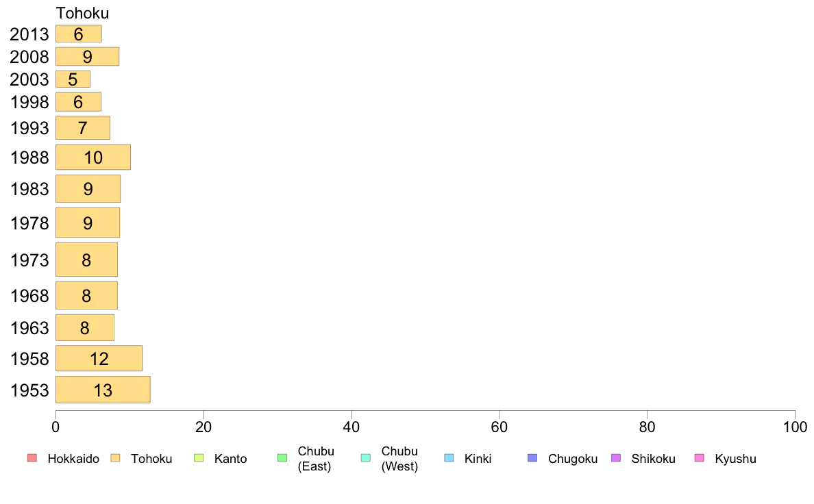Click the Shikoku violet legend swatch

coord(616,458)
